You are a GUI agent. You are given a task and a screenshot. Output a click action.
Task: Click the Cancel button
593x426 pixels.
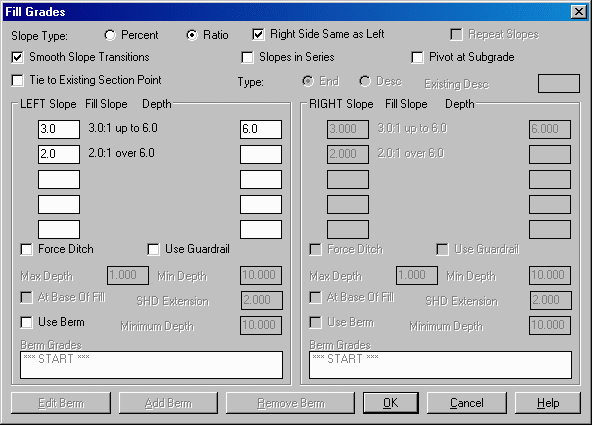point(467,403)
